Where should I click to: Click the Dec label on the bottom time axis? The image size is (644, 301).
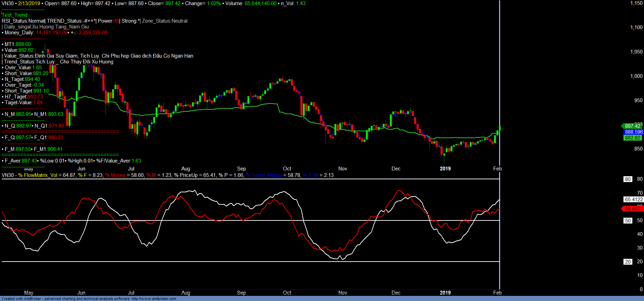pyautogui.click(x=396, y=293)
